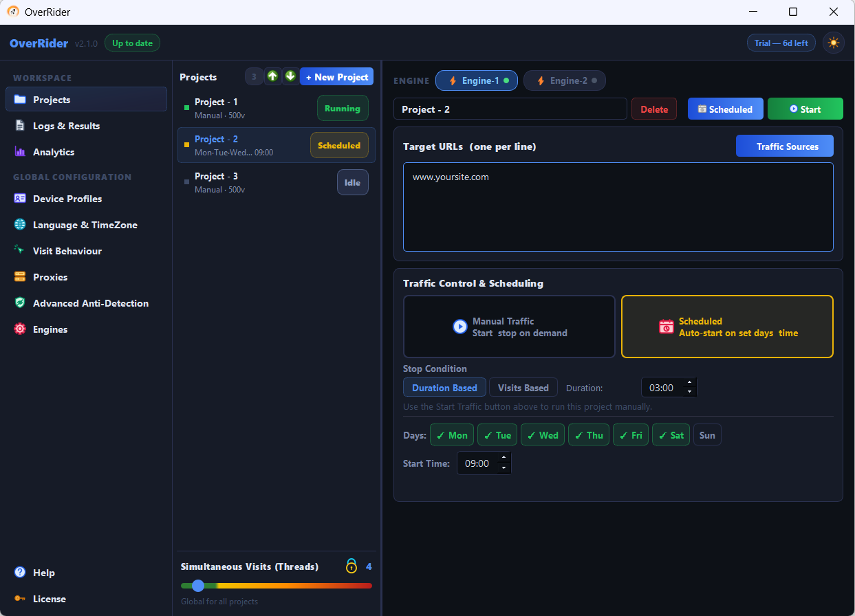Click the Logs & Results document icon

tap(20, 126)
